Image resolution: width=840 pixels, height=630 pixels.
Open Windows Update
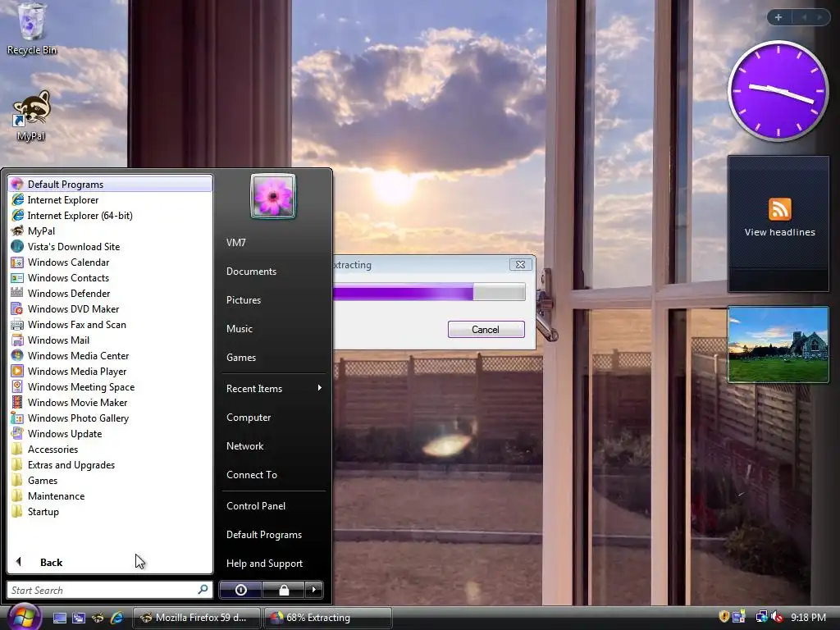(110, 433)
